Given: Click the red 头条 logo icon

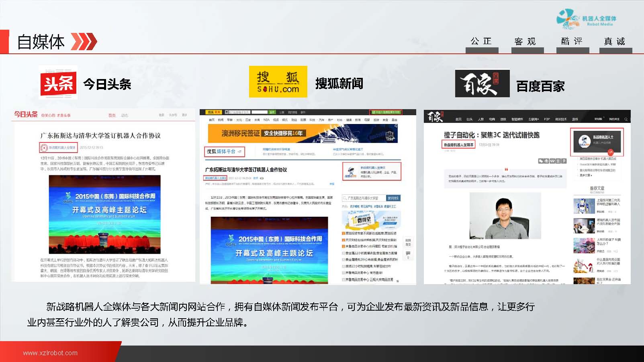Looking at the screenshot, I should tap(58, 83).
